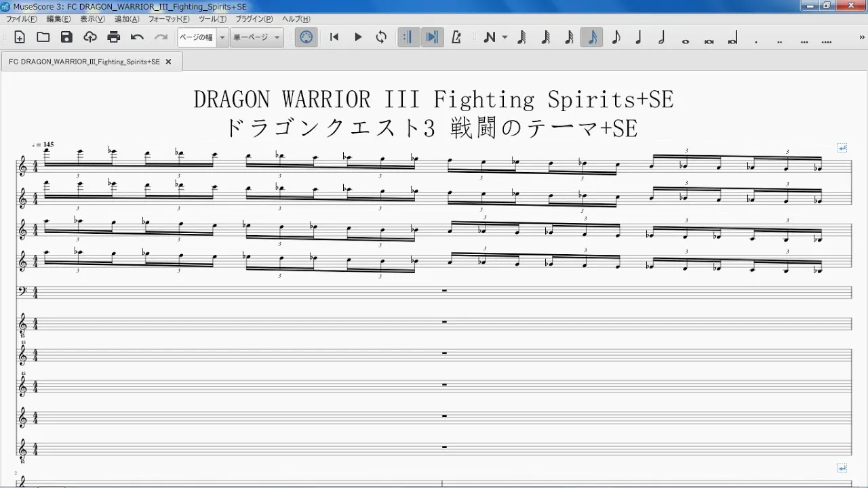Toggle MIDI input button
The height and width of the screenshot is (488, 868).
pos(307,37)
